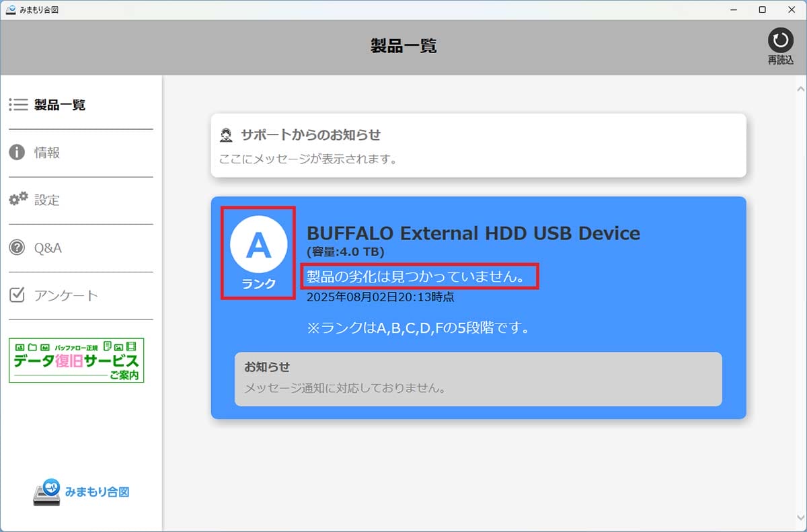Click 製品の劣化は見つかっていません status text

click(x=416, y=276)
